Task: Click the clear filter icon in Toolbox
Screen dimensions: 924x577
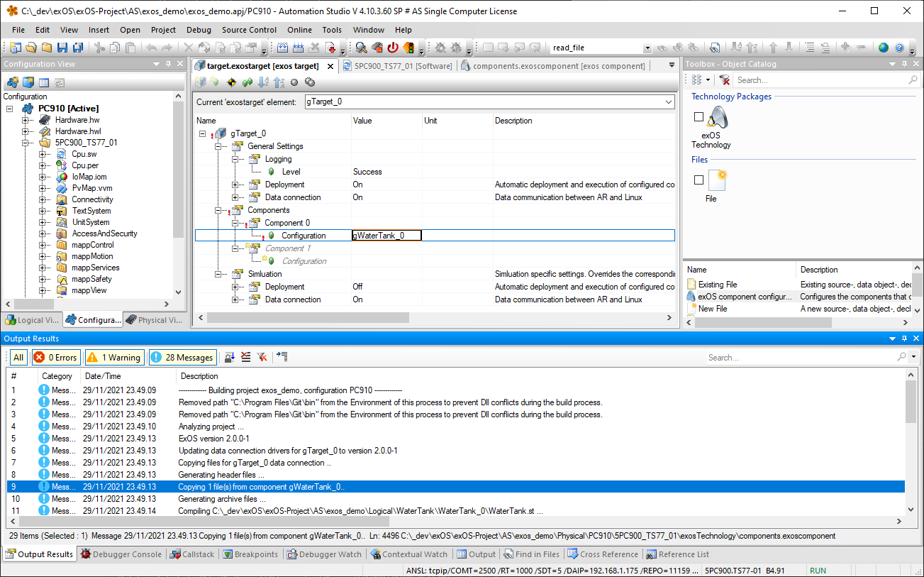Action: point(725,80)
